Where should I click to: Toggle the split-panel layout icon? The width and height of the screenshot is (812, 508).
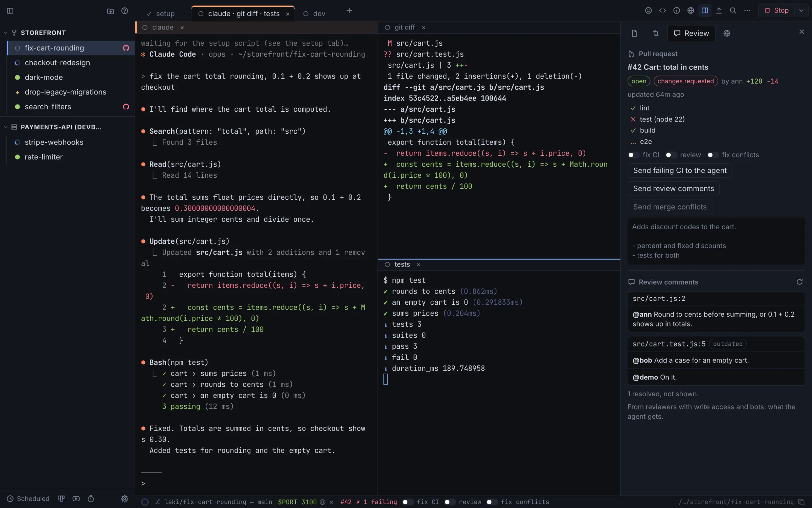(705, 10)
